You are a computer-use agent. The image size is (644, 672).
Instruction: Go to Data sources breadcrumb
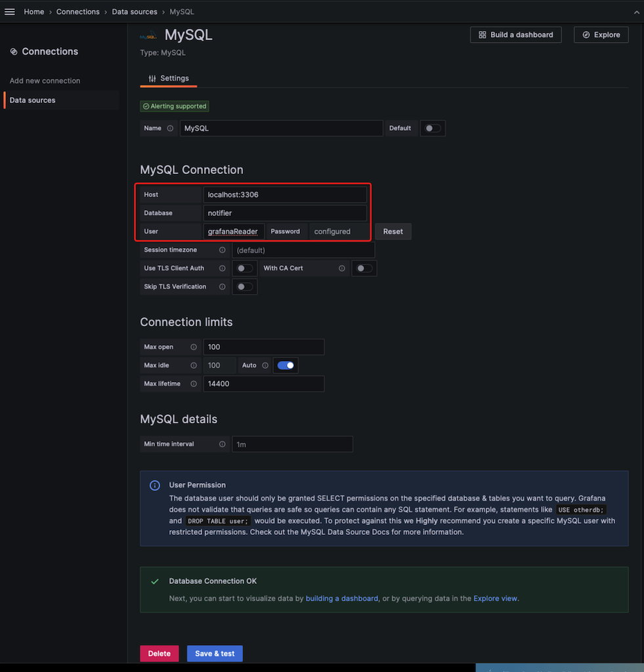(135, 12)
